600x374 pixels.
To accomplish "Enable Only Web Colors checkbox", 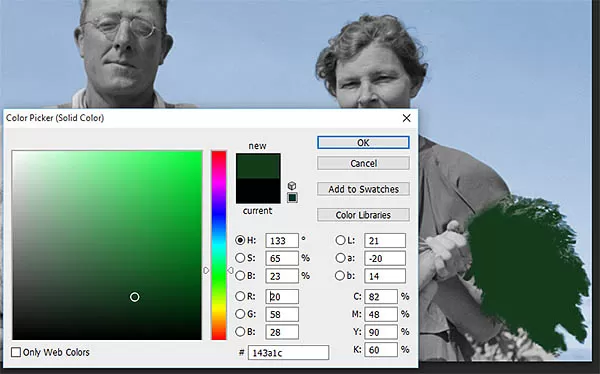I will pos(16,352).
